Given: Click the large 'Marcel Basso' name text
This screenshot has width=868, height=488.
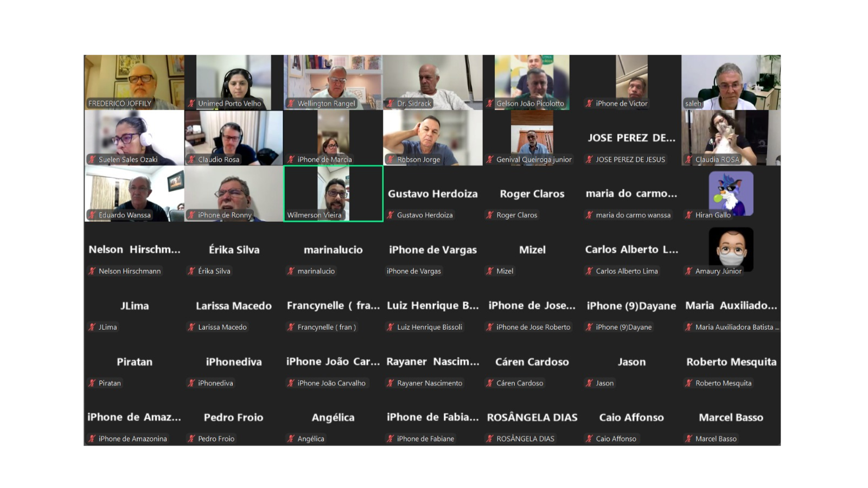Looking at the screenshot, I should 731,418.
